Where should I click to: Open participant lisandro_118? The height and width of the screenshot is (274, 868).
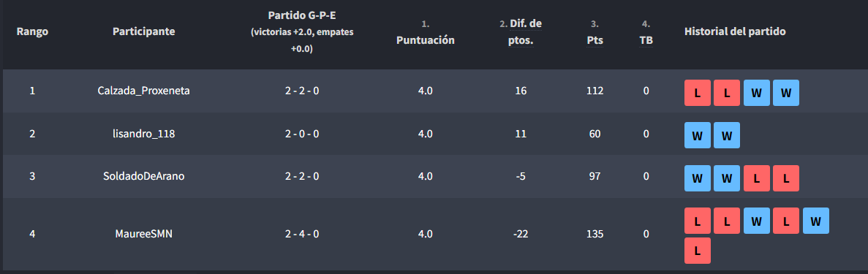(143, 134)
